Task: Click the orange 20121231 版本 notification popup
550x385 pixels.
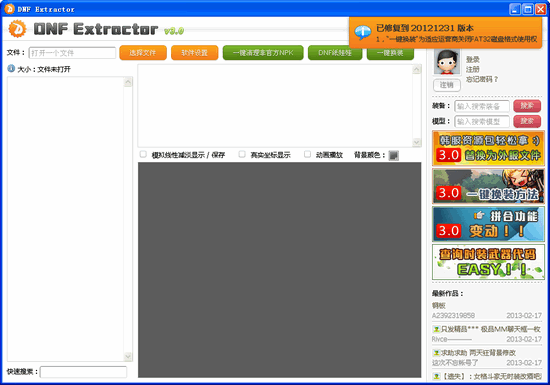Action: pyautogui.click(x=445, y=33)
